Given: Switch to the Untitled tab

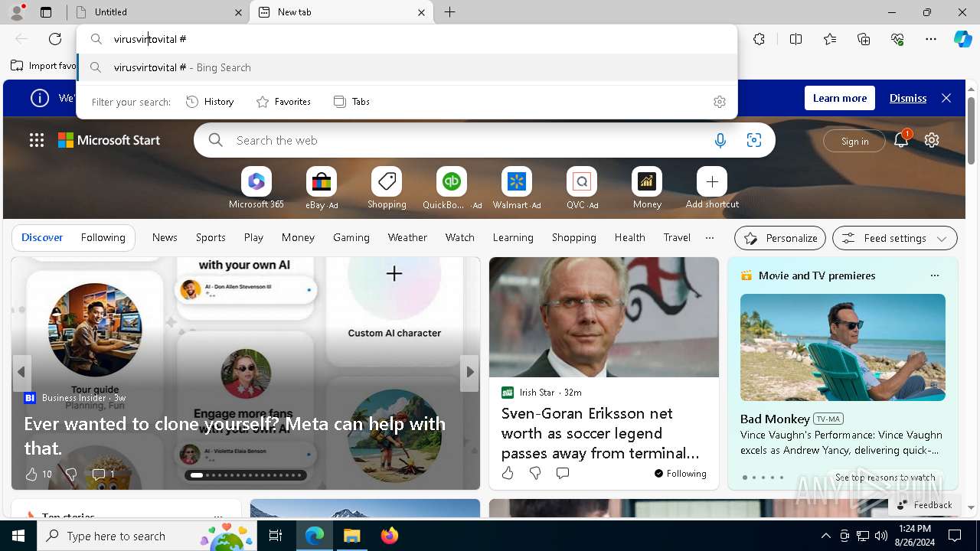Looking at the screenshot, I should [x=158, y=12].
